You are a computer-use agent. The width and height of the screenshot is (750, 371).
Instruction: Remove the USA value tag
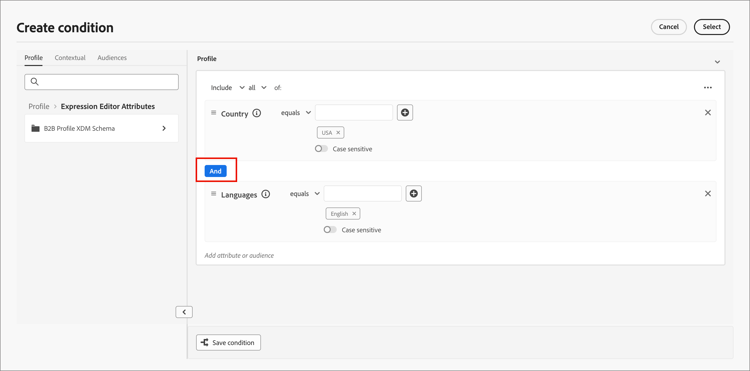tap(338, 132)
